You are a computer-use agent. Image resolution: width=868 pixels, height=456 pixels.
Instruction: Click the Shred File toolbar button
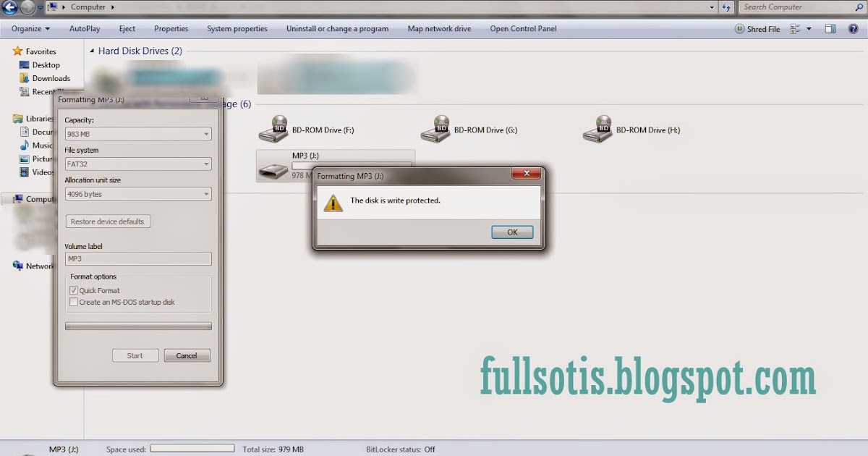[x=757, y=29]
